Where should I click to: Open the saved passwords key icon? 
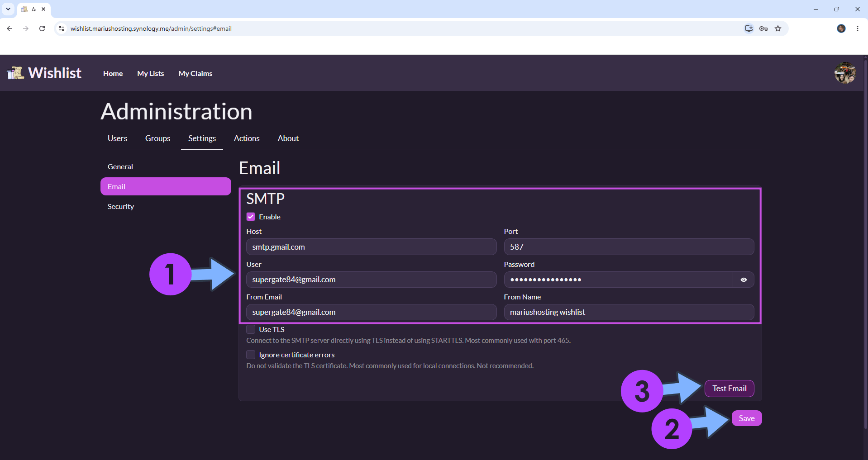(x=763, y=28)
